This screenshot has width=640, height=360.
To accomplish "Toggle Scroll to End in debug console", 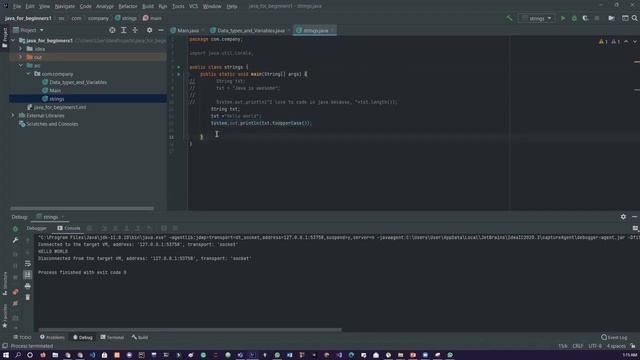I will pos(27,275).
